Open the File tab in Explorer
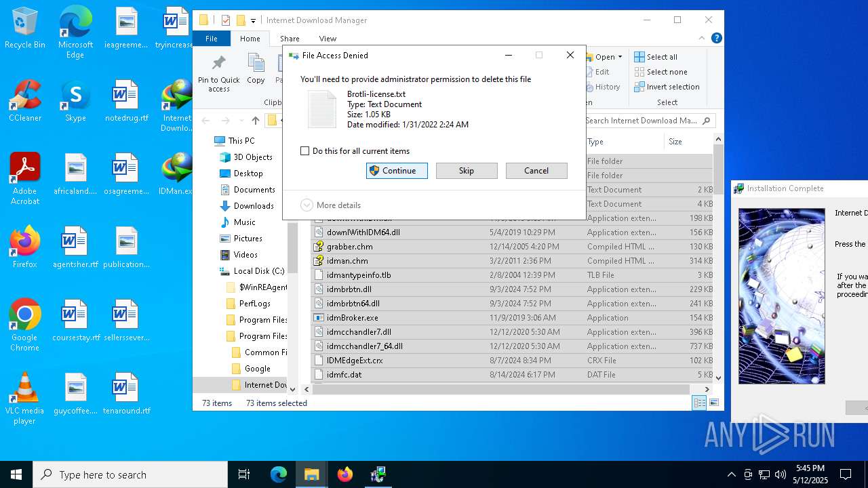Image resolution: width=868 pixels, height=488 pixels. (x=212, y=39)
